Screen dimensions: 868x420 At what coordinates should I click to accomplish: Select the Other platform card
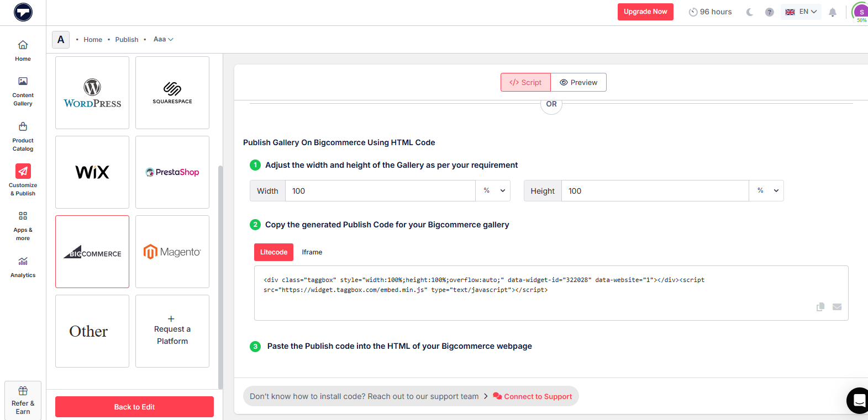click(92, 331)
